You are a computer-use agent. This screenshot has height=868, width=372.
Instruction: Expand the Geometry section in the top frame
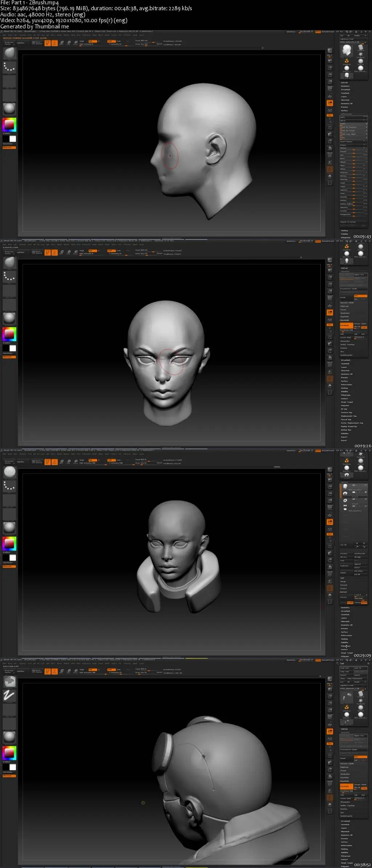point(345,86)
